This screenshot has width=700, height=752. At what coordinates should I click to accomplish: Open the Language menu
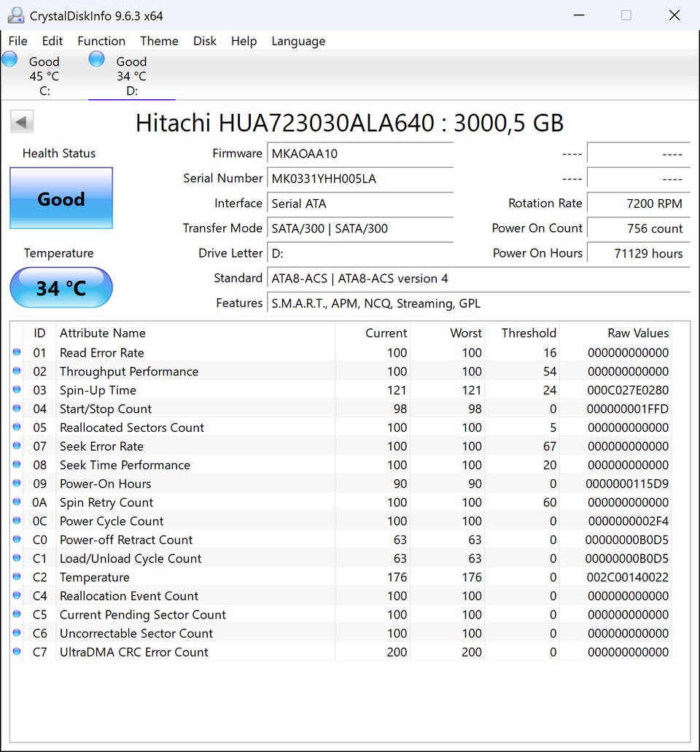click(x=298, y=41)
